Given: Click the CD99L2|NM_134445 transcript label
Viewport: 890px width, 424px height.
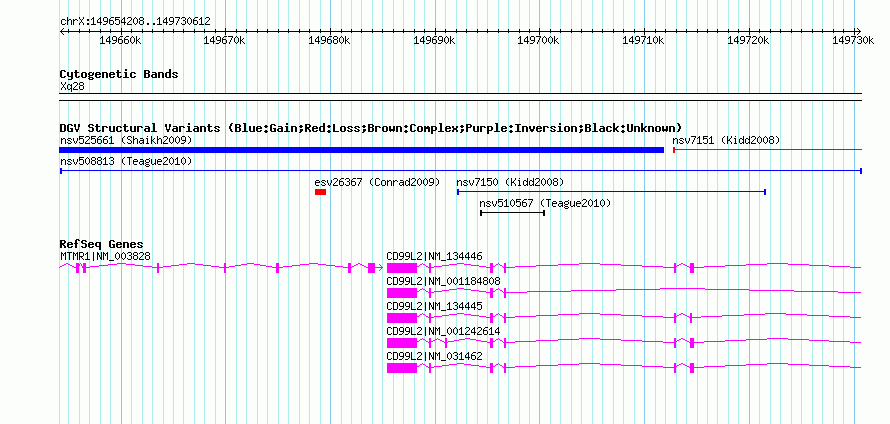Looking at the screenshot, I should [434, 307].
